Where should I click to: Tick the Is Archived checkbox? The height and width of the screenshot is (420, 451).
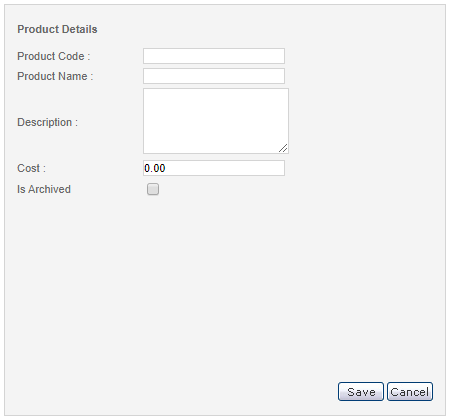153,189
